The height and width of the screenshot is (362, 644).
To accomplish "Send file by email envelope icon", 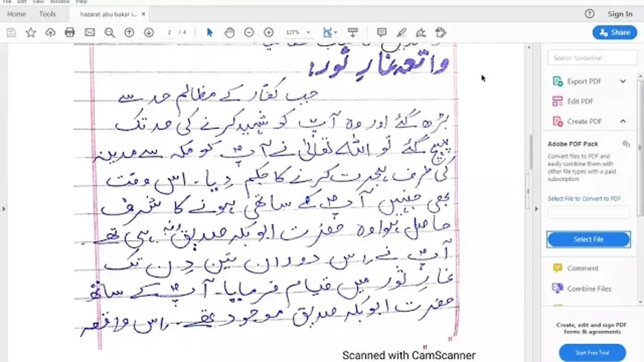I will (x=90, y=33).
